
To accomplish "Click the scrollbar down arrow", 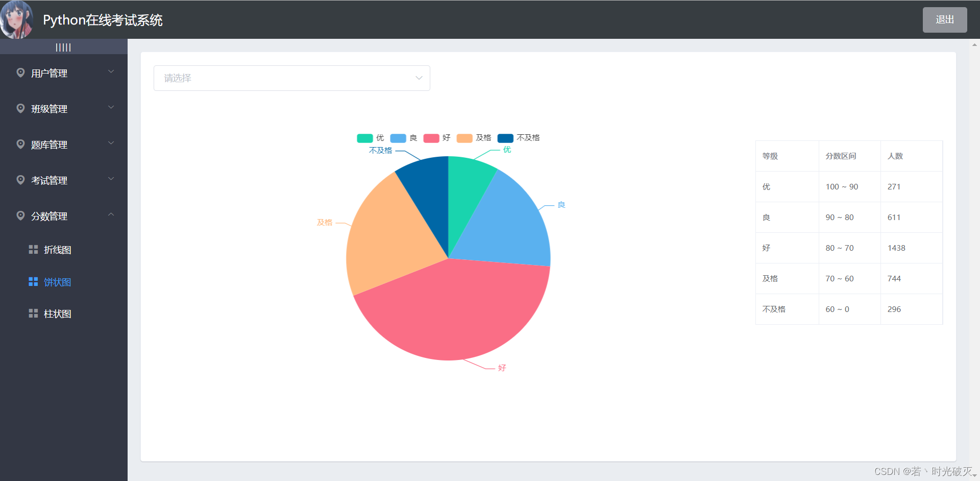I will tap(974, 475).
